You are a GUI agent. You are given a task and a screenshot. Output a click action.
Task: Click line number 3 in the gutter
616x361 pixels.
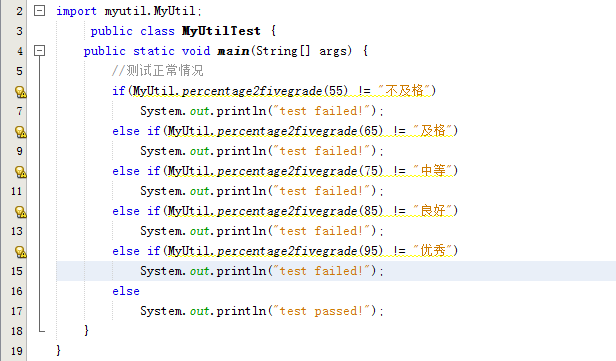click(19, 31)
